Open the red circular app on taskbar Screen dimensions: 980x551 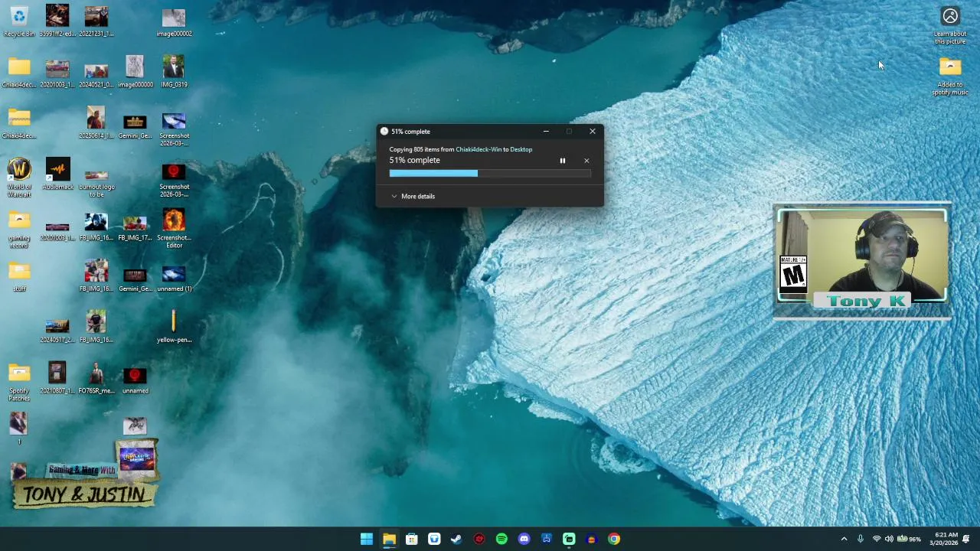point(479,539)
